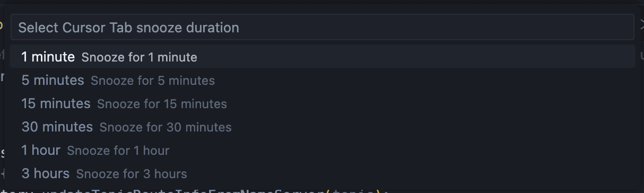Click the "Snooze for 1 minute" description
644x193 pixels.
pyautogui.click(x=139, y=57)
